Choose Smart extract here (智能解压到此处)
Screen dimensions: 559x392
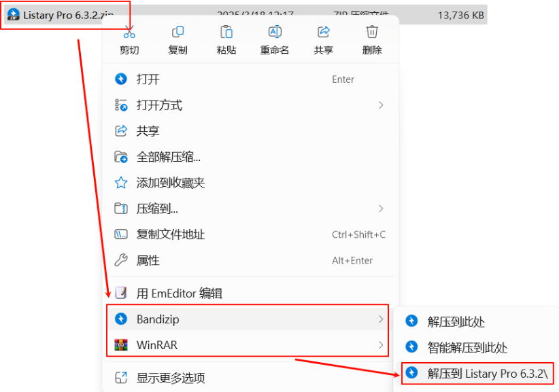click(477, 347)
